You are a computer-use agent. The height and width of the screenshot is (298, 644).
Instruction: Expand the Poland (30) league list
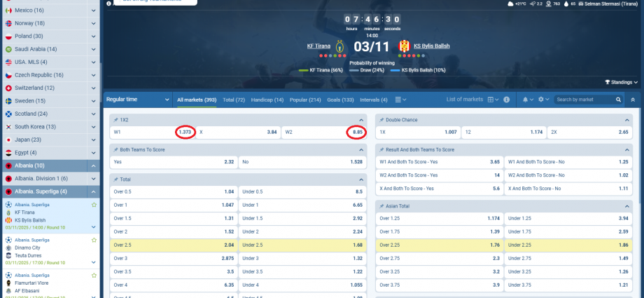tap(94, 36)
